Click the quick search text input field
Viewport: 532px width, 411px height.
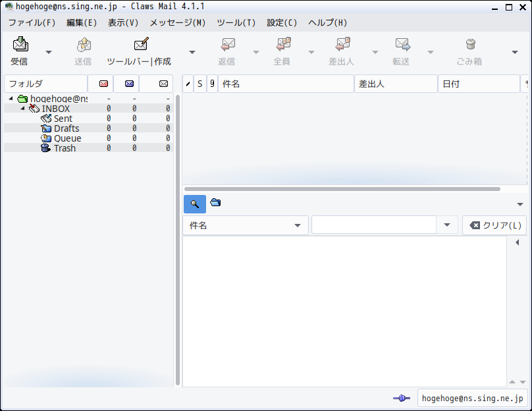(x=373, y=225)
